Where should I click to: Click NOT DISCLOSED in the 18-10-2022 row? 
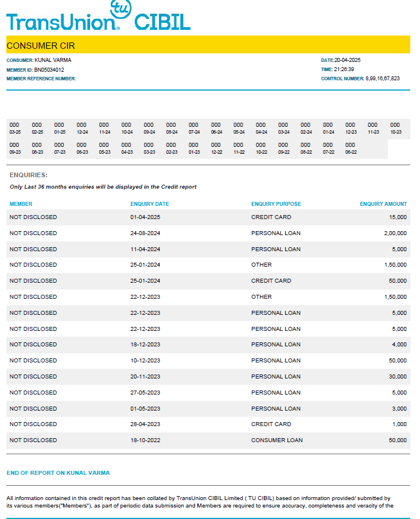33,440
